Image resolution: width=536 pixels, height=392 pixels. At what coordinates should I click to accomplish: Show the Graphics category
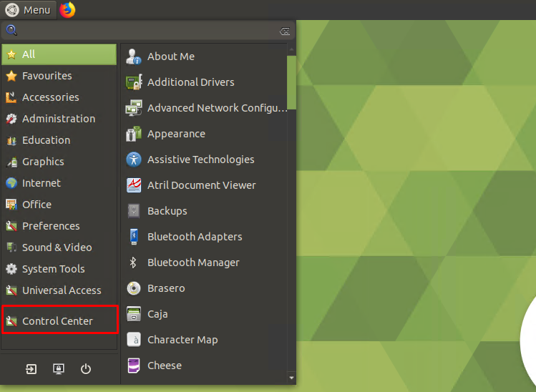59,162
